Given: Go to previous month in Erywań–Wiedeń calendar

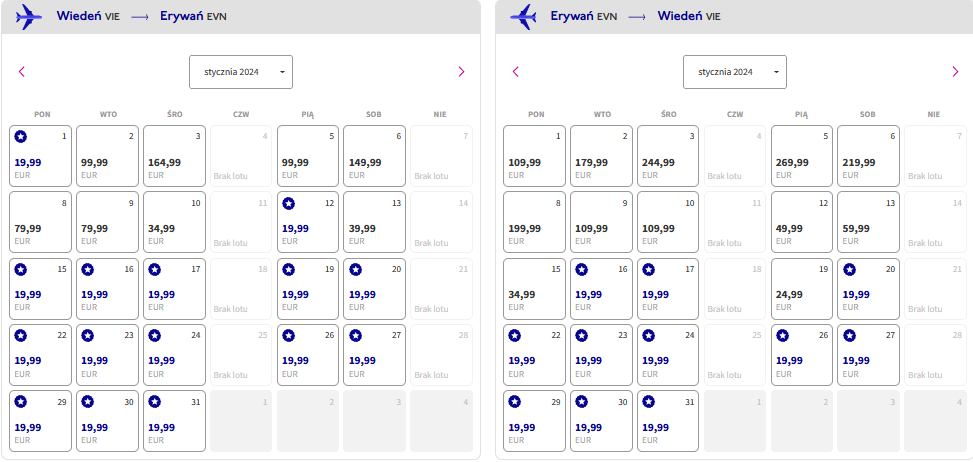Looking at the screenshot, I should [516, 71].
